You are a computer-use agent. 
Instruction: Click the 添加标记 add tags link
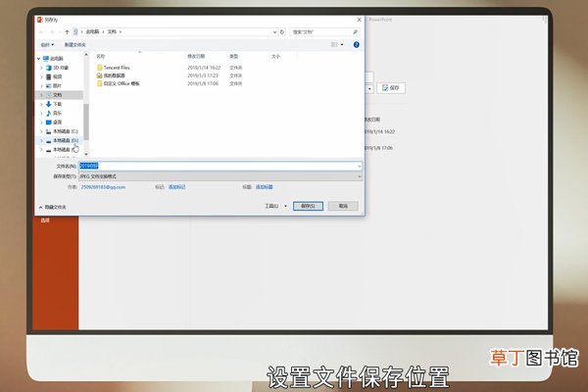click(176, 187)
